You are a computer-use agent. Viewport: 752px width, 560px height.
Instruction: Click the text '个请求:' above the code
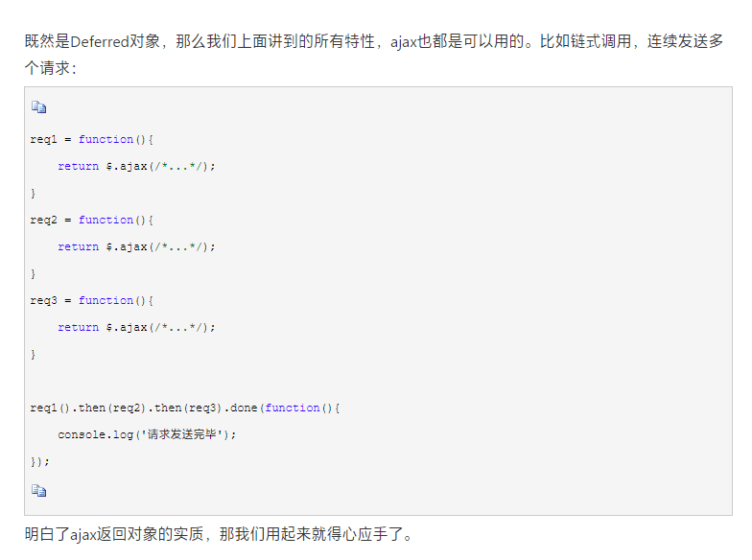tap(50, 68)
